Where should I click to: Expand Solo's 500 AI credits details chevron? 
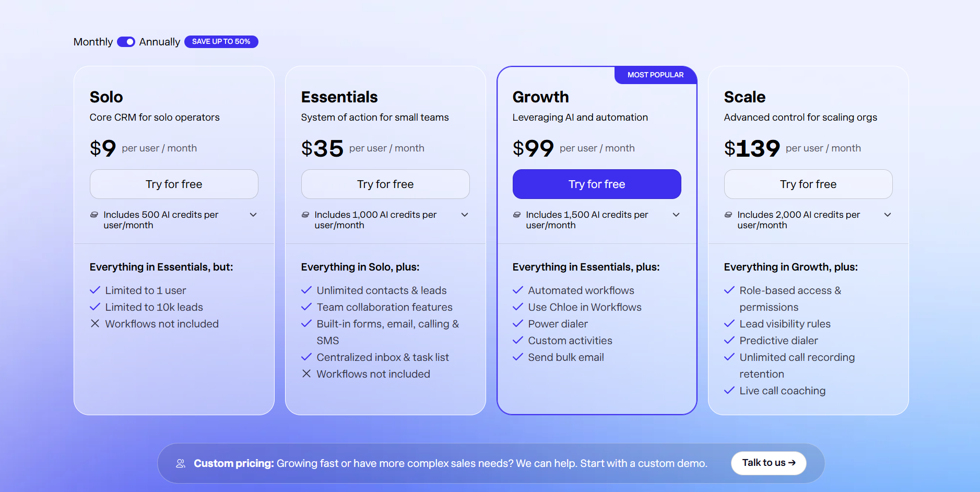click(253, 215)
